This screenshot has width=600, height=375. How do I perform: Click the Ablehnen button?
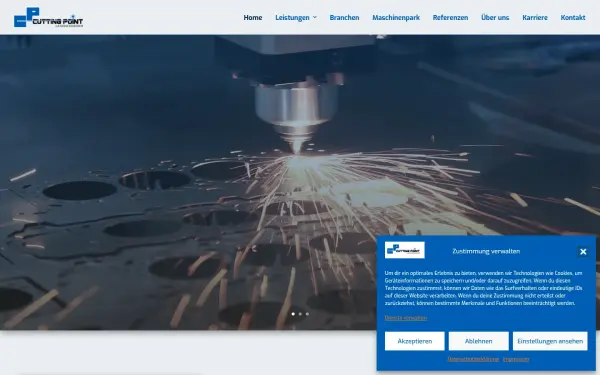tap(478, 341)
